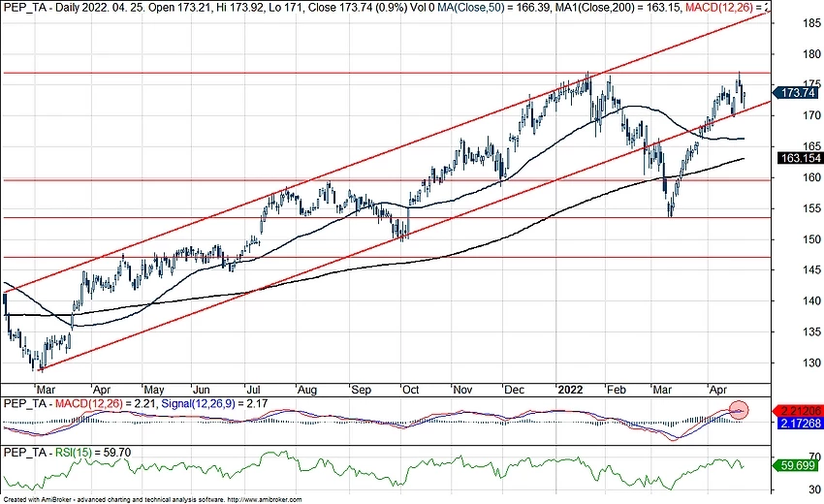Click the 145 price axis label
The image size is (824, 504).
pos(811,270)
